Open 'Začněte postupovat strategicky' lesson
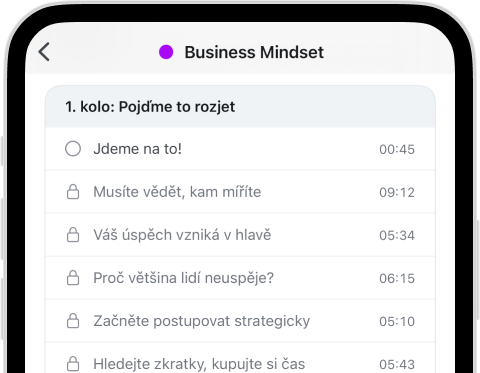Image resolution: width=480 pixels, height=373 pixels. [240, 321]
